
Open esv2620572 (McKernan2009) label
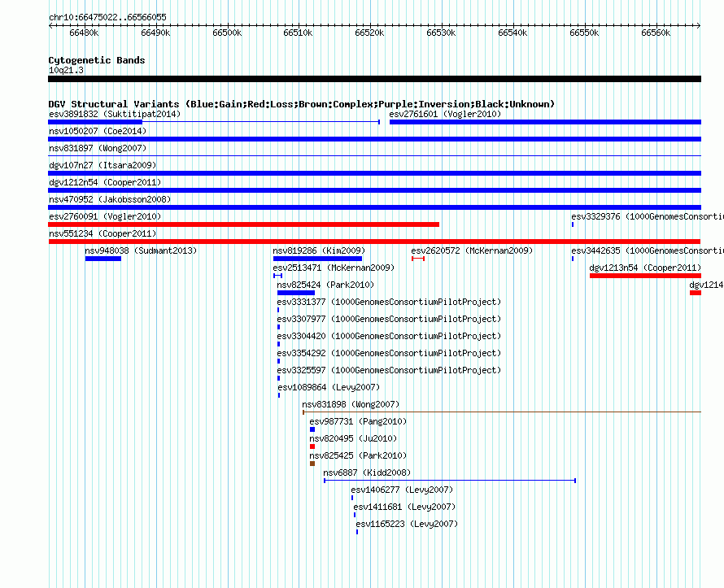(x=472, y=250)
